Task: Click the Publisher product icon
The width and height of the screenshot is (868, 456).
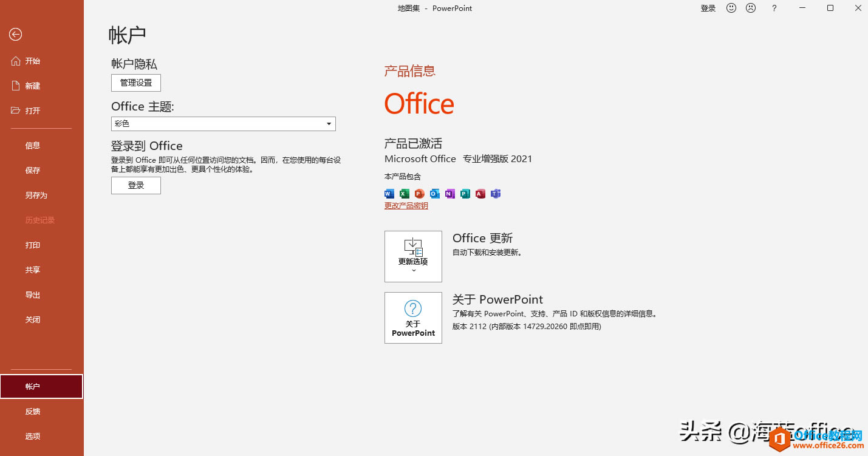Action: click(x=465, y=194)
